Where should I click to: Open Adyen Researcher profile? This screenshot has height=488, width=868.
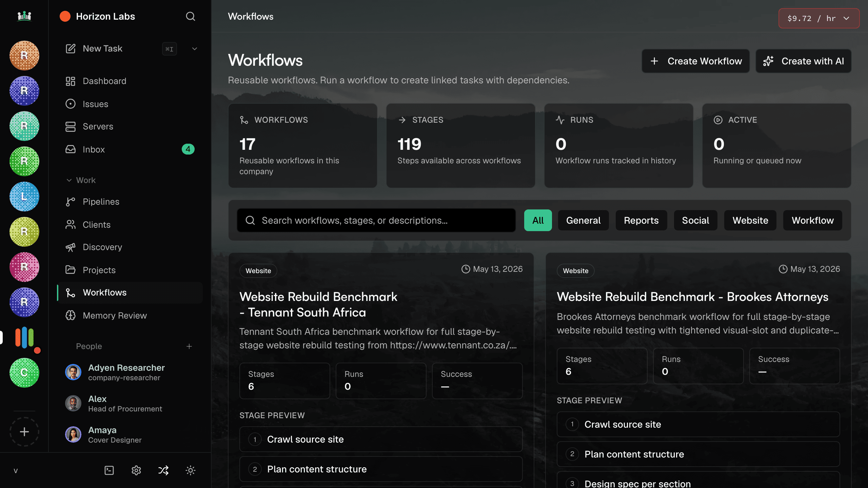pos(130,372)
